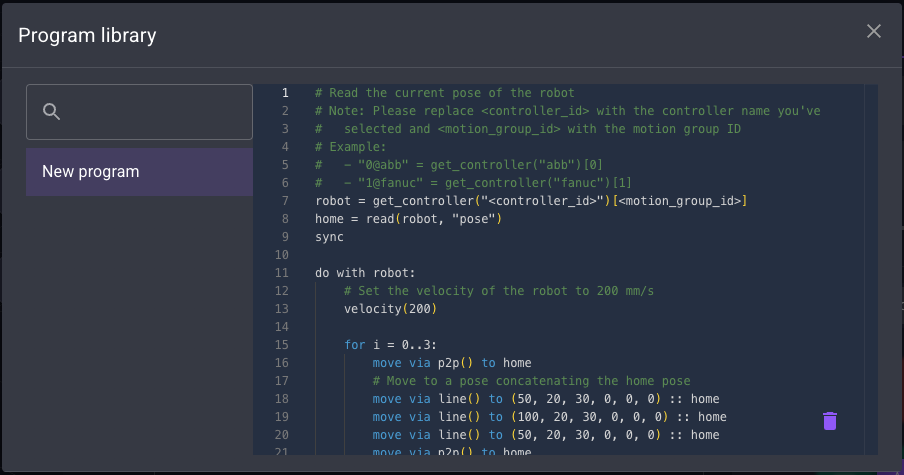The height and width of the screenshot is (475, 904).
Task: Click the sync statement in code
Action: coord(329,237)
